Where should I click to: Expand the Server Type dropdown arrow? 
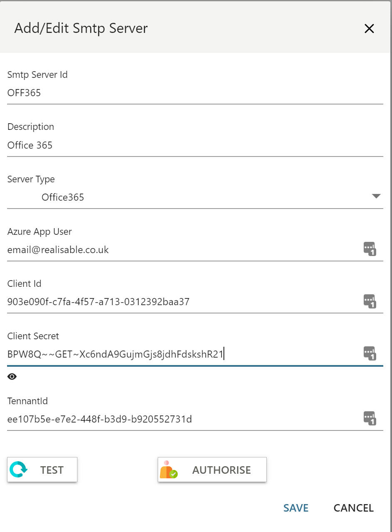coord(376,196)
